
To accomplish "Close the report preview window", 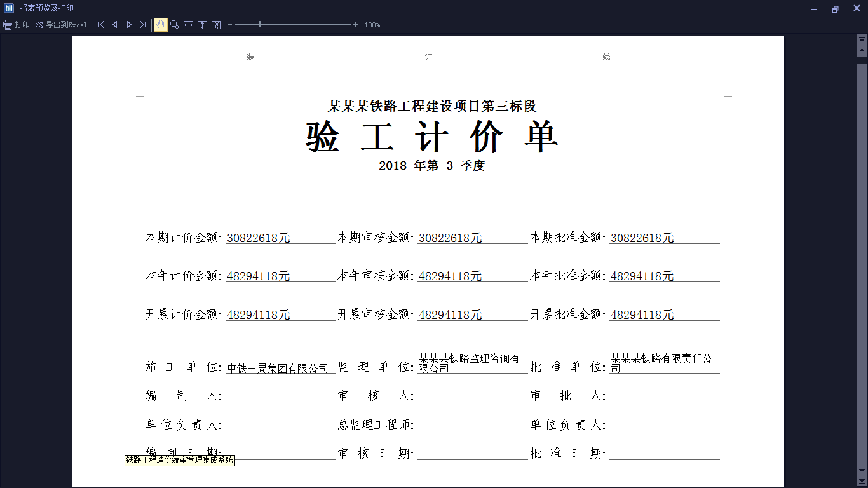I will [x=856, y=9].
